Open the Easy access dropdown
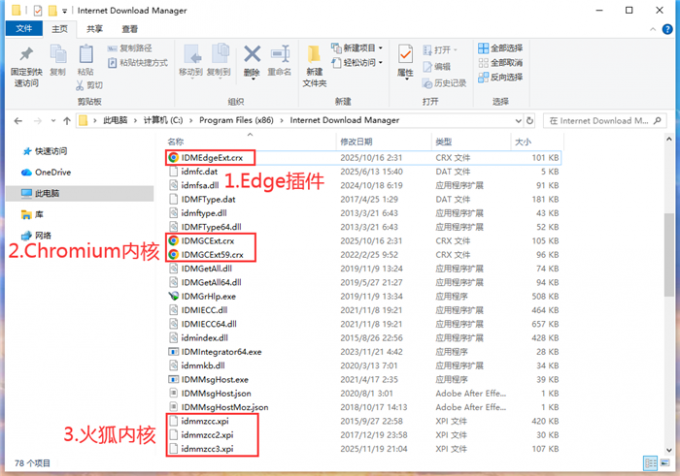Screen dimensions: 680x476 pyautogui.click(x=357, y=63)
